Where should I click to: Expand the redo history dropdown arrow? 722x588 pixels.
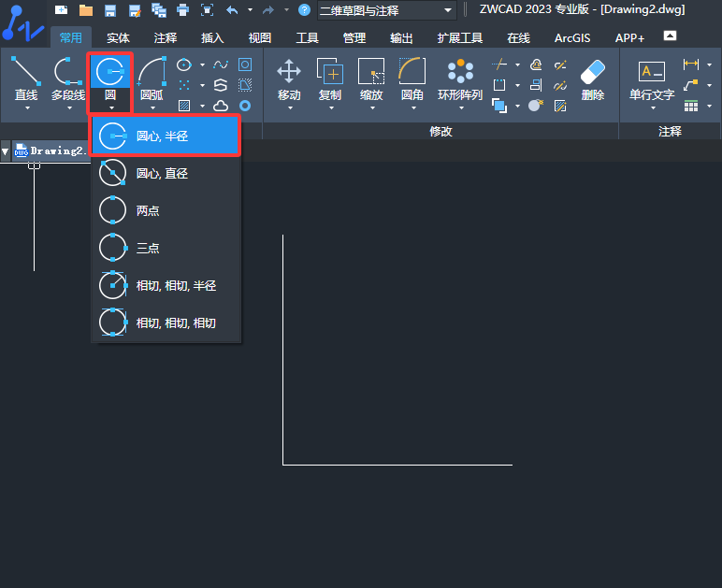(286, 10)
